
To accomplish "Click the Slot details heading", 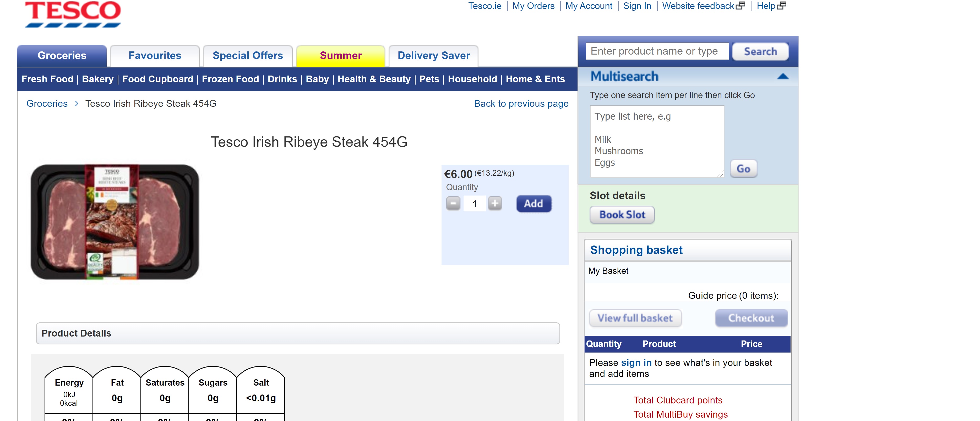I will pos(617,195).
